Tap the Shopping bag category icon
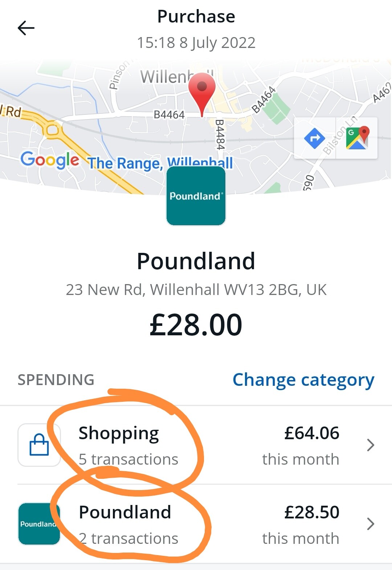 tap(39, 445)
